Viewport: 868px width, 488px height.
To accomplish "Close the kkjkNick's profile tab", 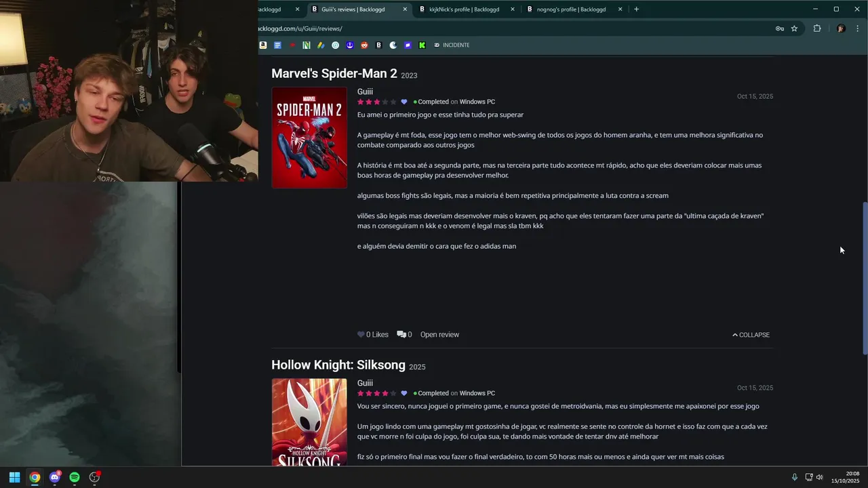I will tap(512, 9).
